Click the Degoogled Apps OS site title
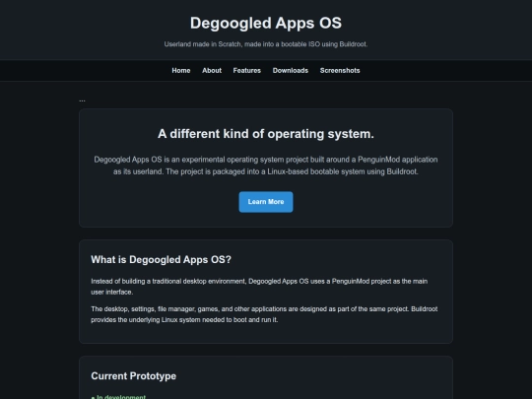532x399 pixels. (x=266, y=23)
